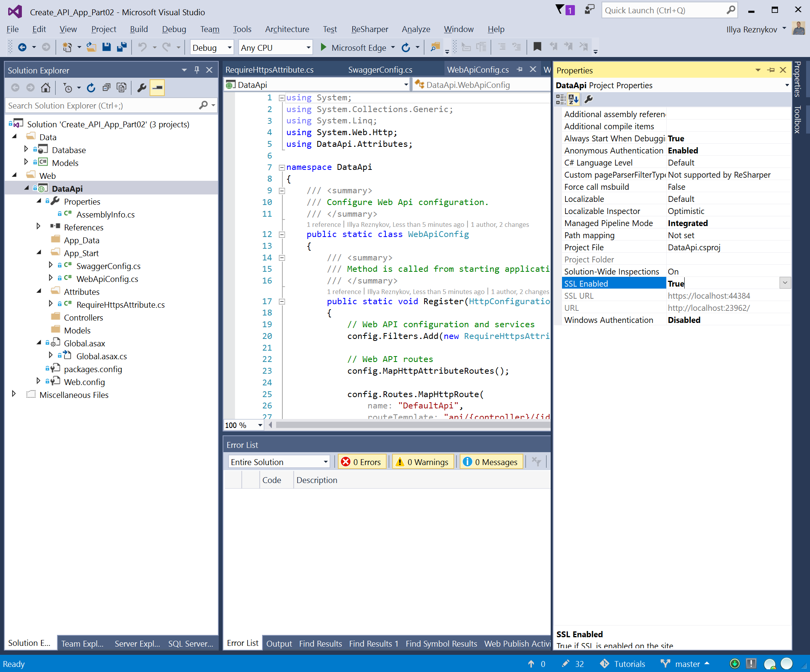Switch to SwaggerConfig.cs tab
This screenshot has width=810, height=672.
[x=380, y=70]
